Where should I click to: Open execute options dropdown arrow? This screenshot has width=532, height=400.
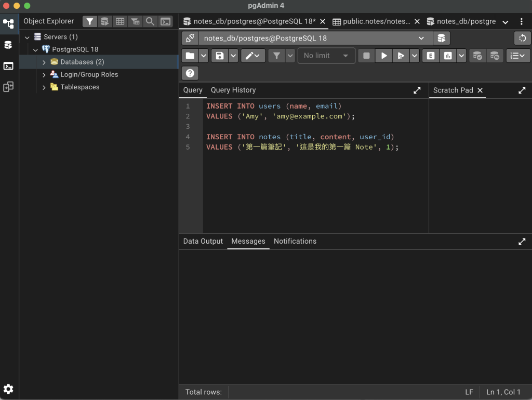pos(414,56)
